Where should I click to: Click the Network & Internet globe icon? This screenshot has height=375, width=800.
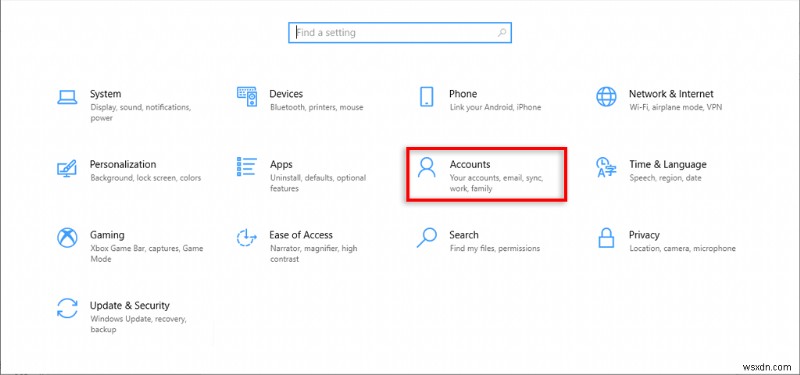[x=606, y=96]
